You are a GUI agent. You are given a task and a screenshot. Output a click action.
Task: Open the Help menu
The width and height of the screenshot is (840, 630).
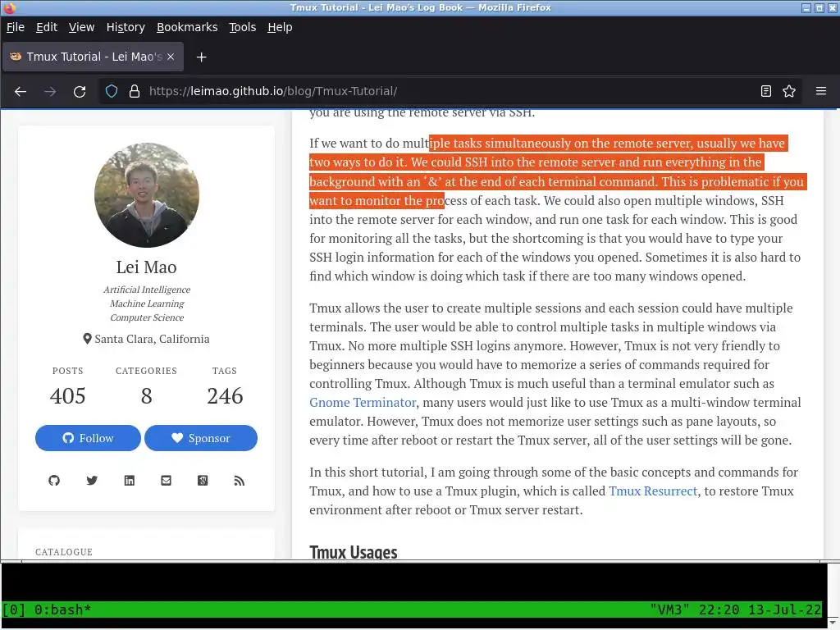[x=280, y=27]
